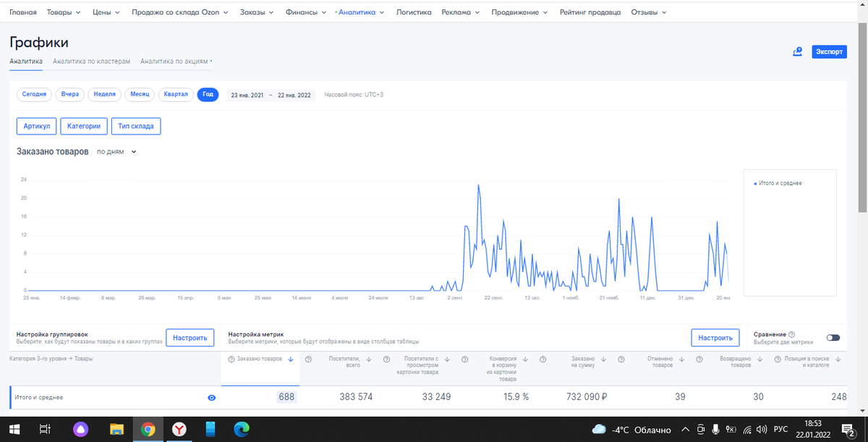Open help icon for Конверсия в корзину column
This screenshot has height=442, width=868.
point(464,359)
